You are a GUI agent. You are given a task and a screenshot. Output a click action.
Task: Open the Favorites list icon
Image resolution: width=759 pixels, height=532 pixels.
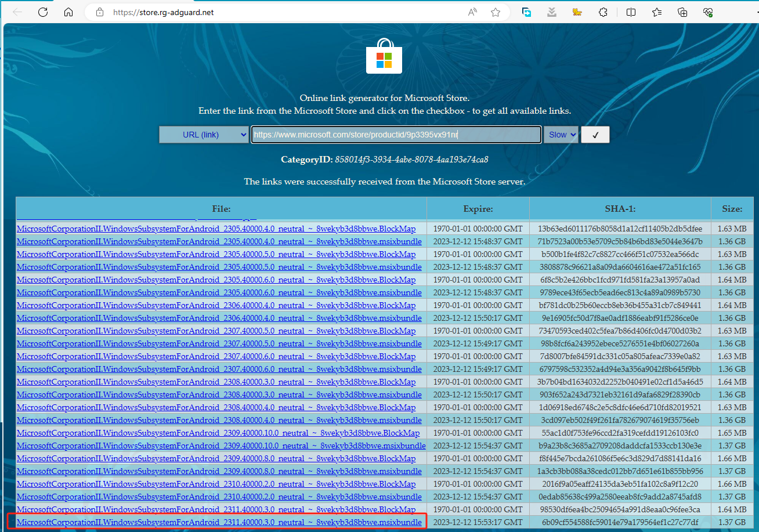(x=657, y=12)
